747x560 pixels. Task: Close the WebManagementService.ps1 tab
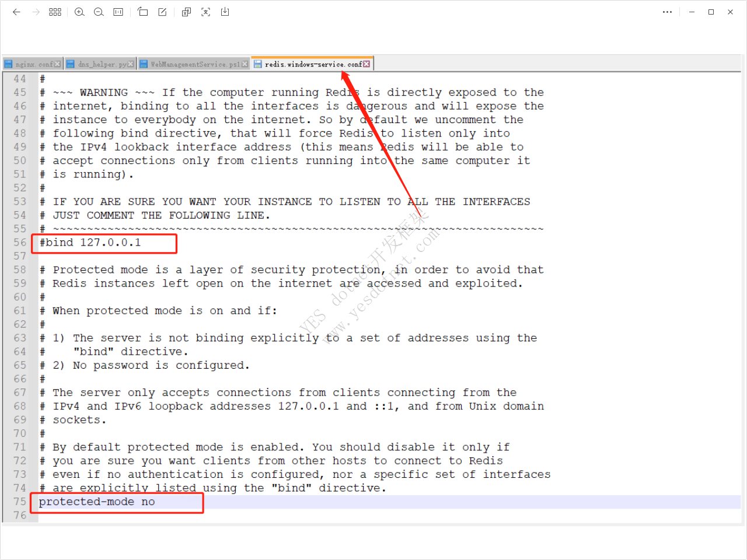(x=245, y=64)
